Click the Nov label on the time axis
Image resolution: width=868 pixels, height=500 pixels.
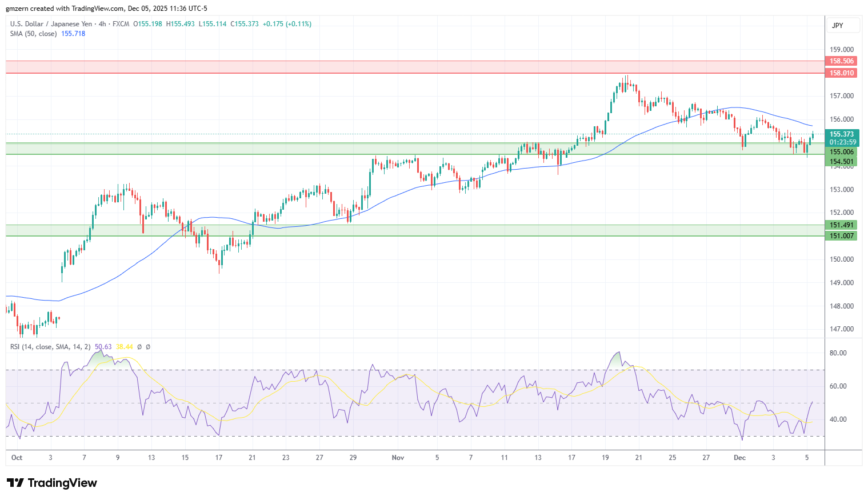(x=398, y=458)
